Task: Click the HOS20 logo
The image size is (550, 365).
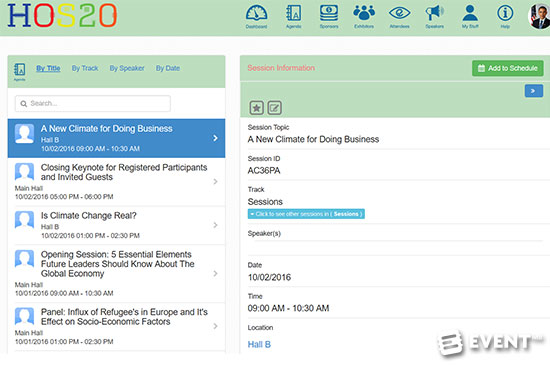Action: (62, 16)
